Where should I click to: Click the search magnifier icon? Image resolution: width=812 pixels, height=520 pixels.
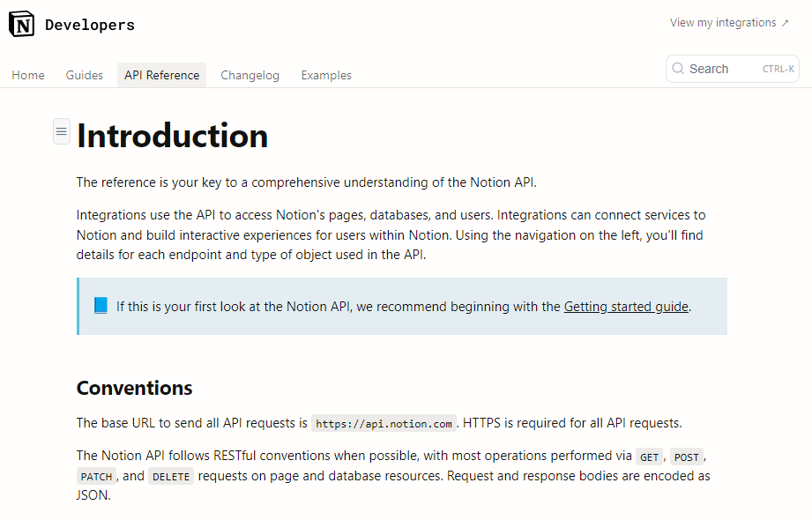click(678, 69)
